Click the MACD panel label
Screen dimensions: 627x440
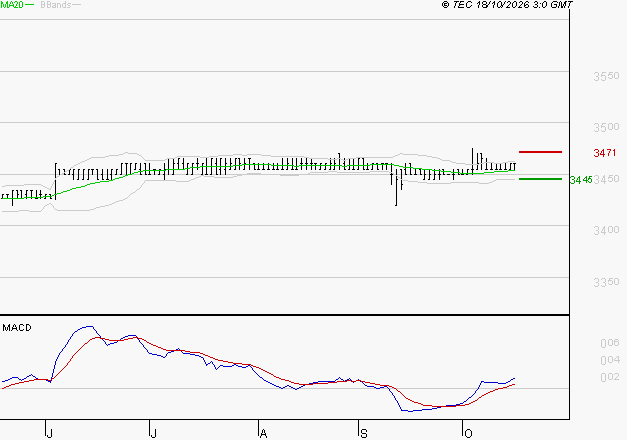(x=17, y=328)
